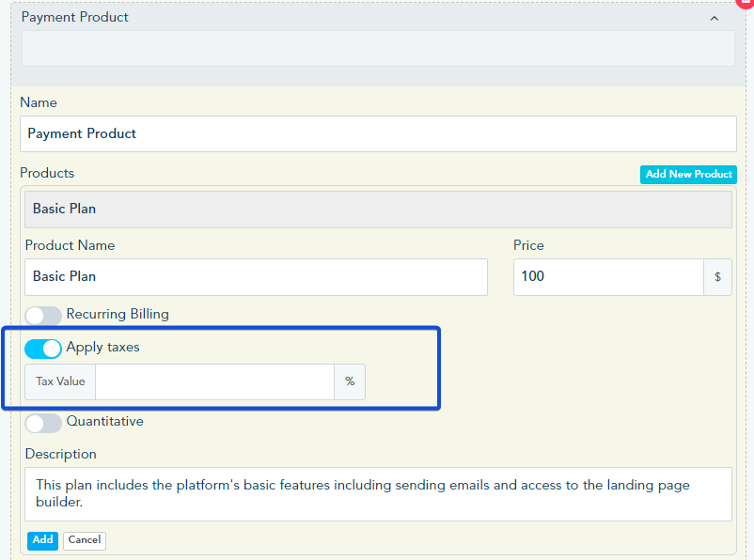Edit the Description text area
This screenshot has height=560, width=754.
pos(378,493)
